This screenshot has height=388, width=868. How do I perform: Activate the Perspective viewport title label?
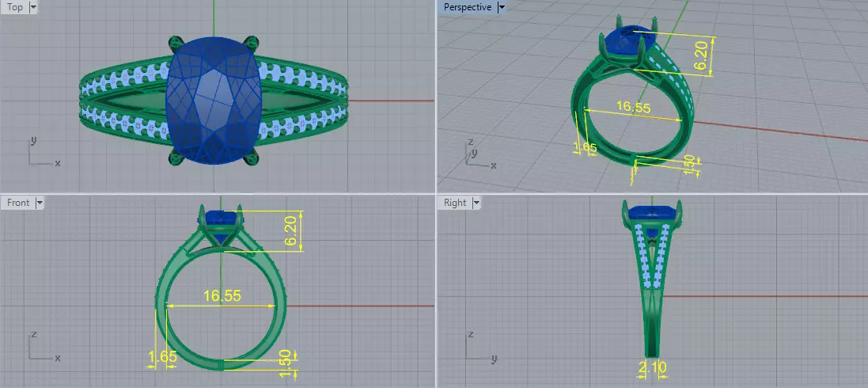click(467, 7)
